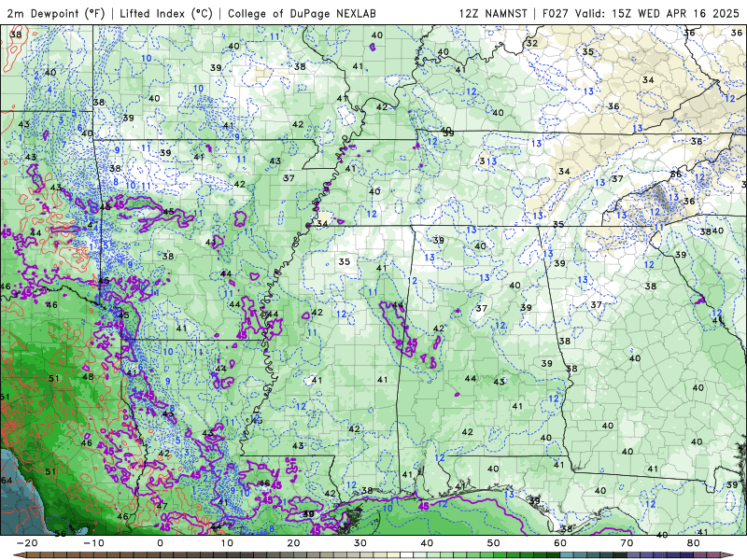Click the -20 label on the color scale
The image size is (747, 560).
27,543
